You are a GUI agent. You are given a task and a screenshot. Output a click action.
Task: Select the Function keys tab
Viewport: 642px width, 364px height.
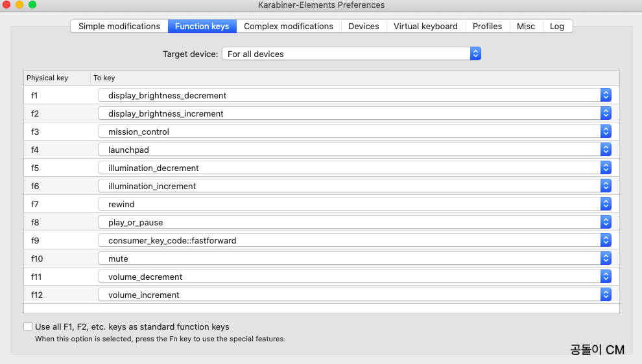click(x=202, y=26)
